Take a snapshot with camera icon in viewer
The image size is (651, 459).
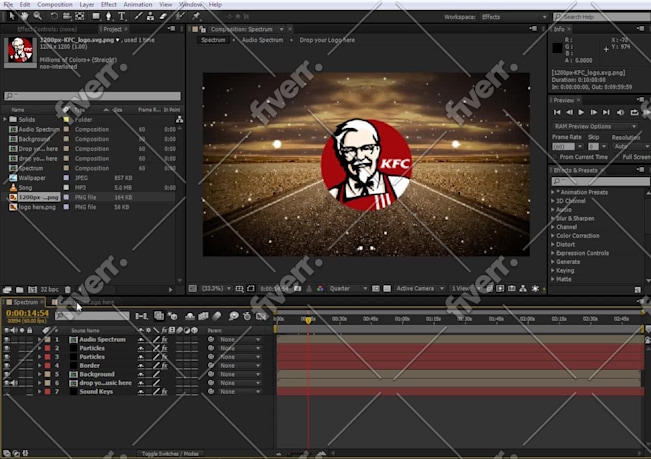(298, 288)
